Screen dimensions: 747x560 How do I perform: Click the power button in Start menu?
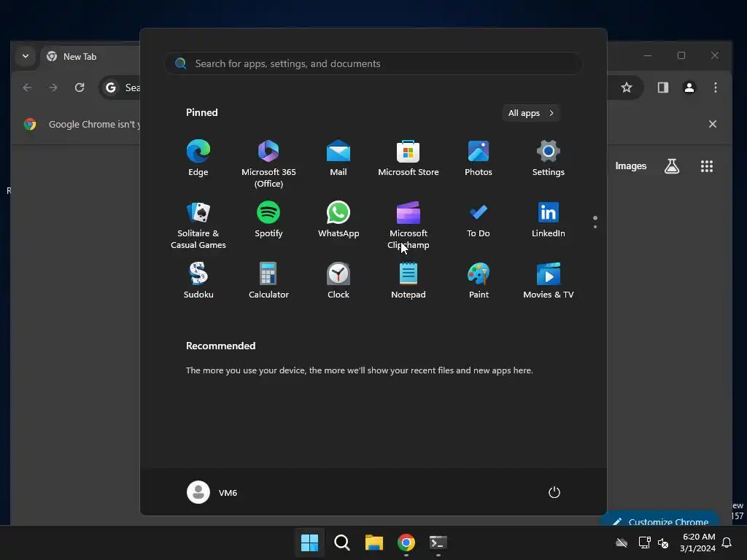click(x=554, y=492)
